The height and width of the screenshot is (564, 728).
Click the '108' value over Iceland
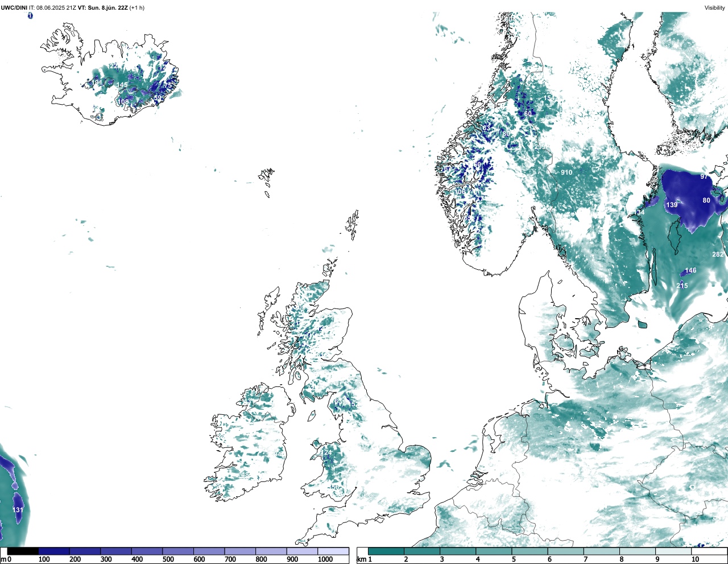click(123, 102)
